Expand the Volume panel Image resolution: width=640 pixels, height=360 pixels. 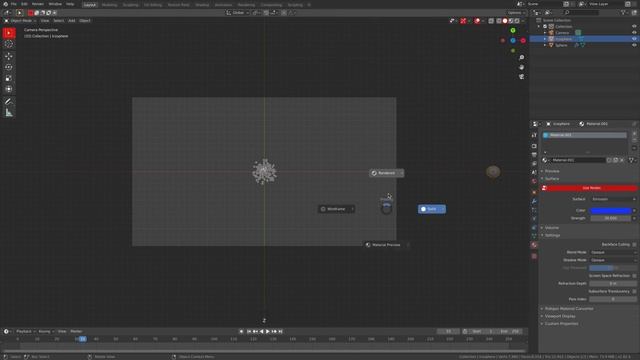(x=551, y=228)
